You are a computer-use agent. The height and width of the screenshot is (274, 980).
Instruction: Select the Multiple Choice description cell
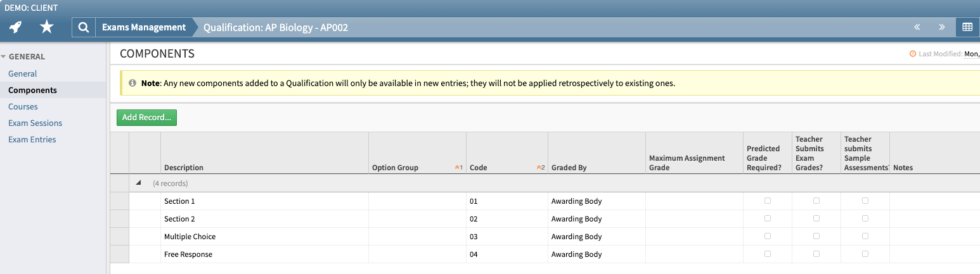click(264, 237)
